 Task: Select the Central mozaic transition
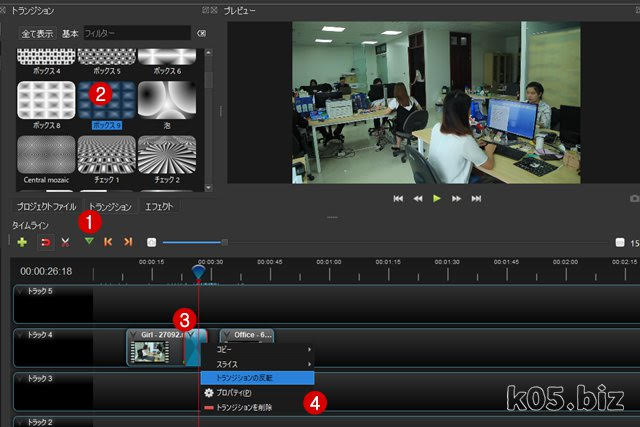(x=46, y=155)
